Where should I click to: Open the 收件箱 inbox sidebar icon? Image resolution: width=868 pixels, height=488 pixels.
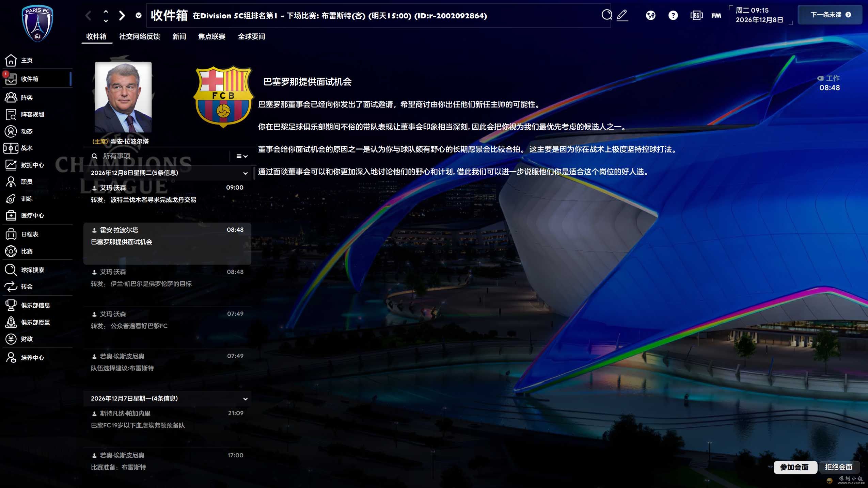[x=11, y=79]
